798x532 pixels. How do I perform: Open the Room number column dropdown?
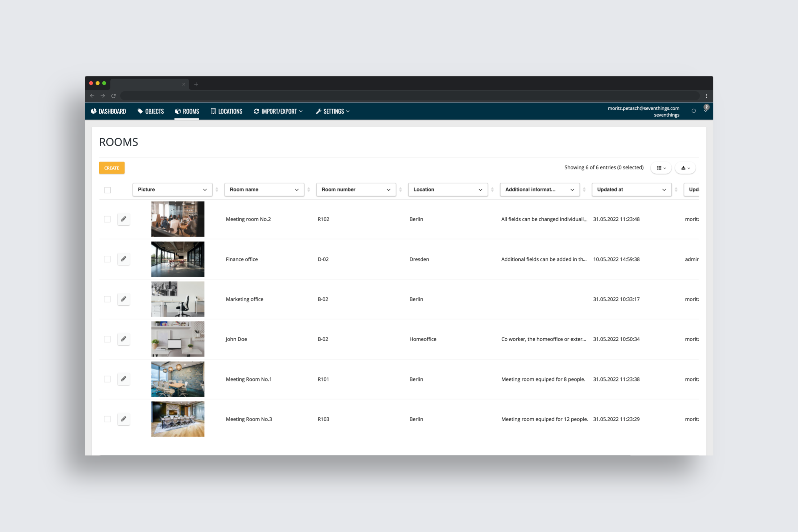356,190
